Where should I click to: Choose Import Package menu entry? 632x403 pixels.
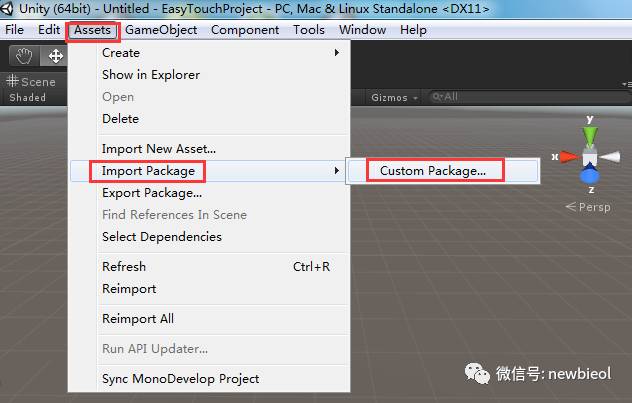point(210,171)
